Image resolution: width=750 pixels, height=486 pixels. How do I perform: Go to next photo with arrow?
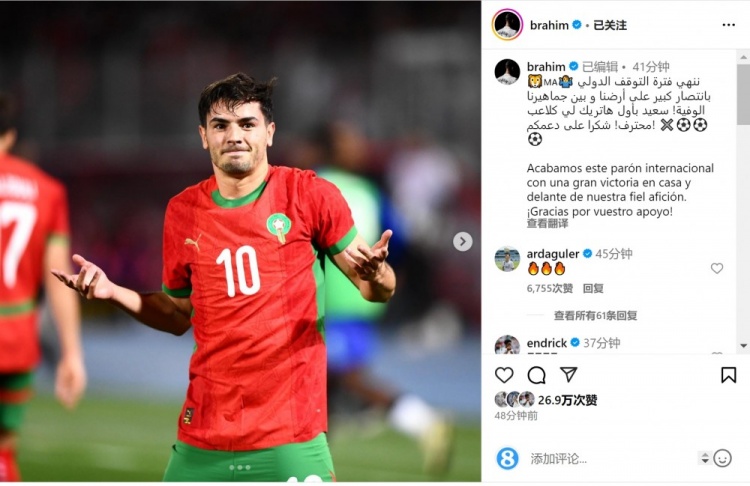pos(463,242)
